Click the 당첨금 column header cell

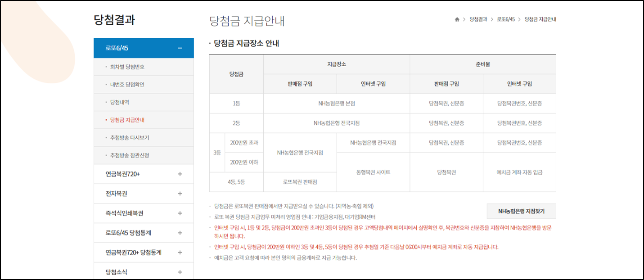(236, 74)
